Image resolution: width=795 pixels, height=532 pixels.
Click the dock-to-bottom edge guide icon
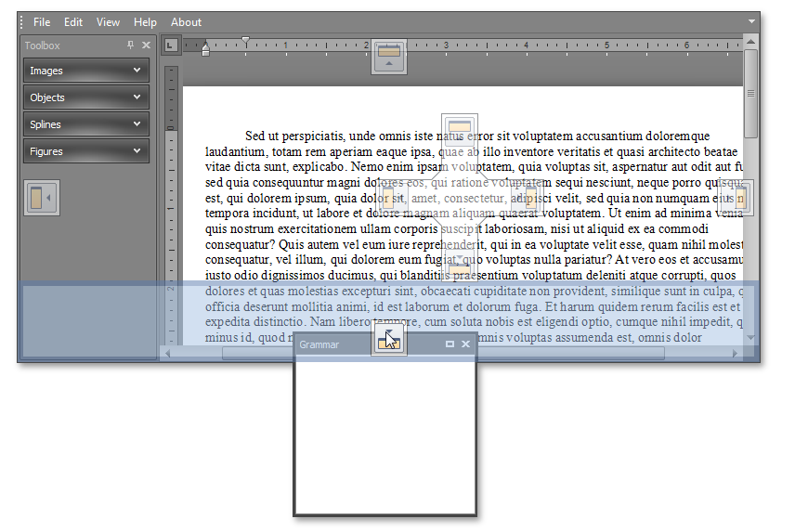click(x=389, y=340)
